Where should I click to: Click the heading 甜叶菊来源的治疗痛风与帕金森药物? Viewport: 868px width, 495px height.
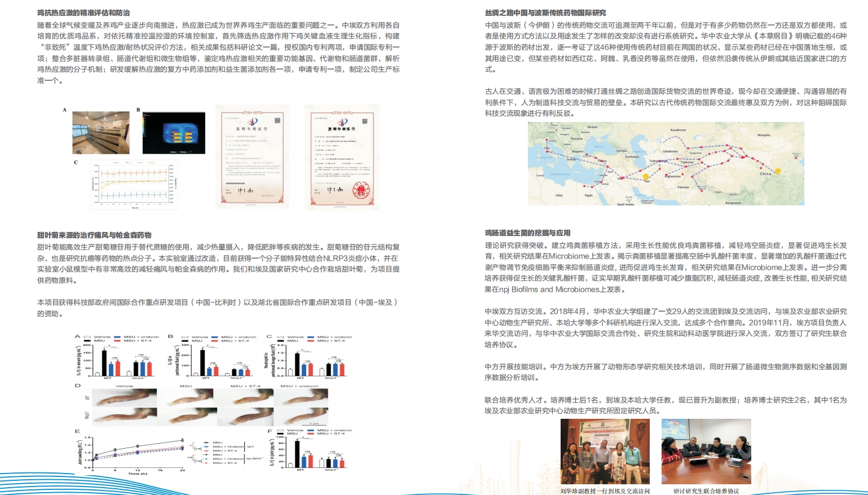(x=94, y=235)
